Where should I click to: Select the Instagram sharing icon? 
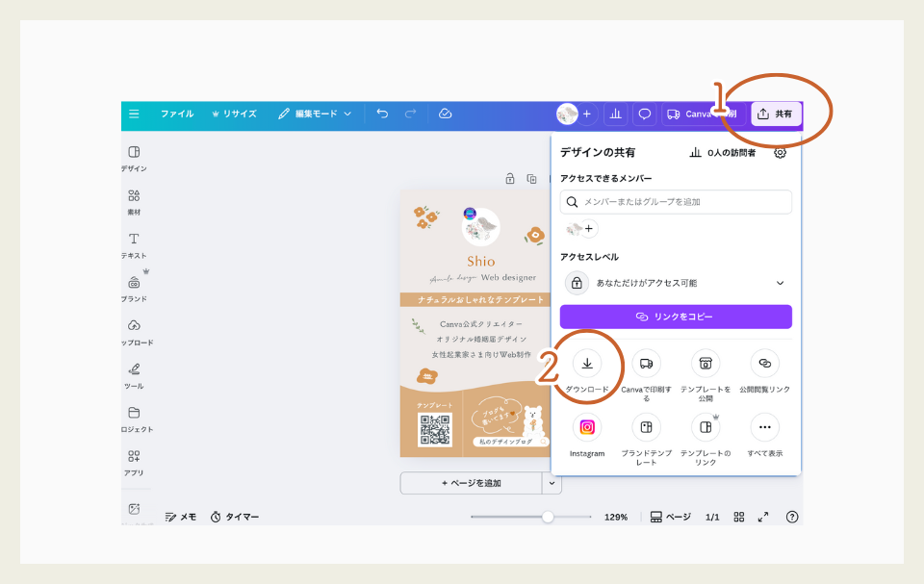click(587, 427)
